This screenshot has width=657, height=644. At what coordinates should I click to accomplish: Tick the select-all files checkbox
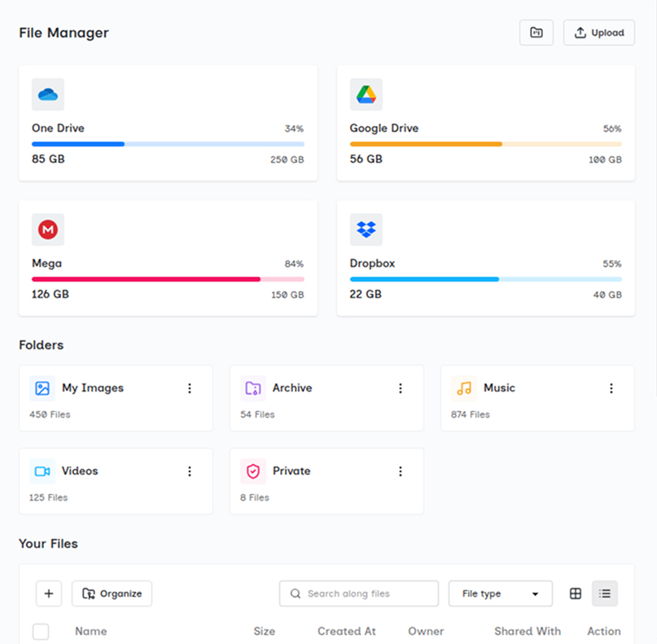click(41, 632)
